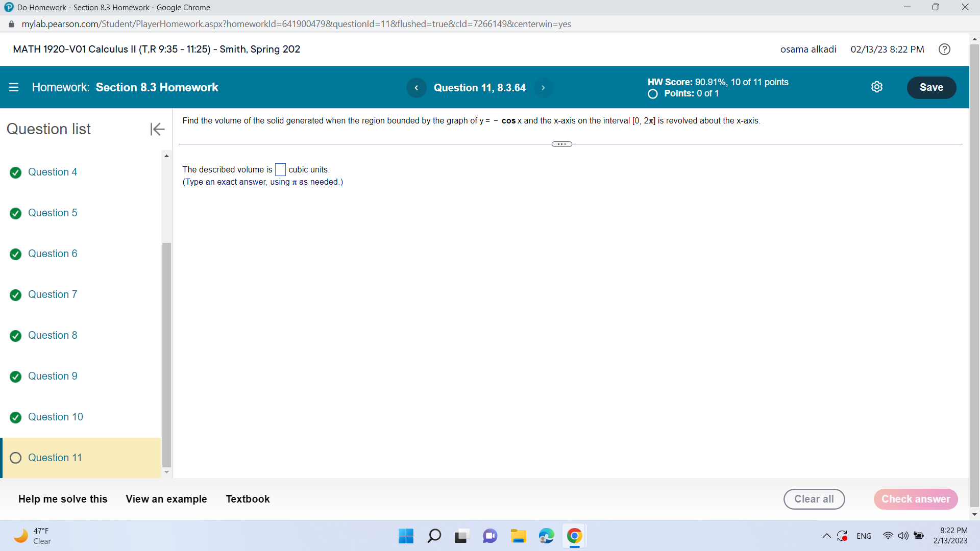Click the Points status circle indicator
Image resolution: width=980 pixels, height=551 pixels.
(x=652, y=94)
